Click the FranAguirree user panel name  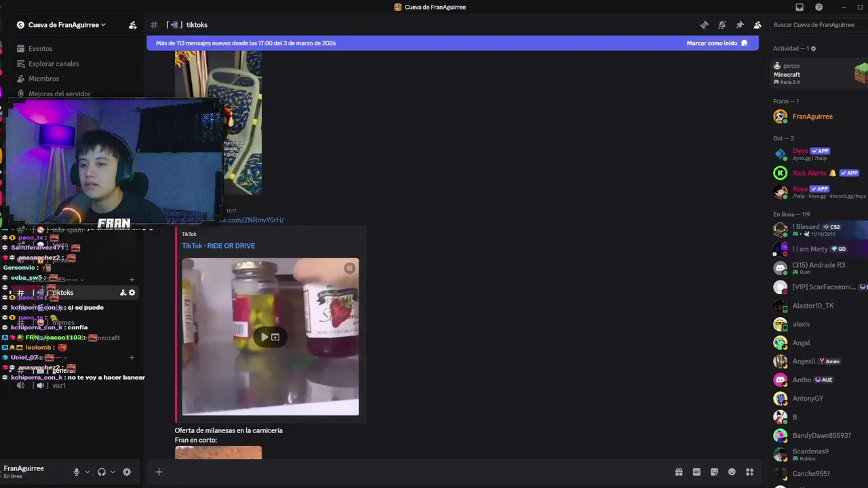pos(24,468)
